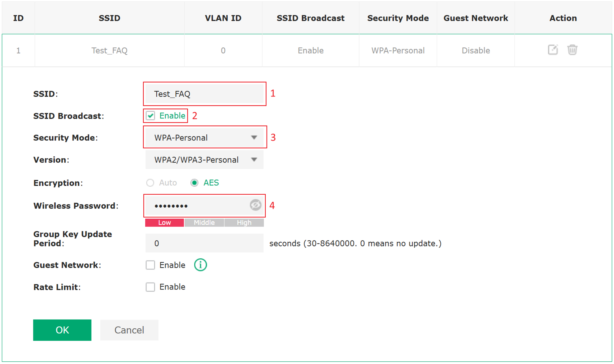614x364 pixels.
Task: Click VLAN ID value 0 in table
Action: [223, 50]
